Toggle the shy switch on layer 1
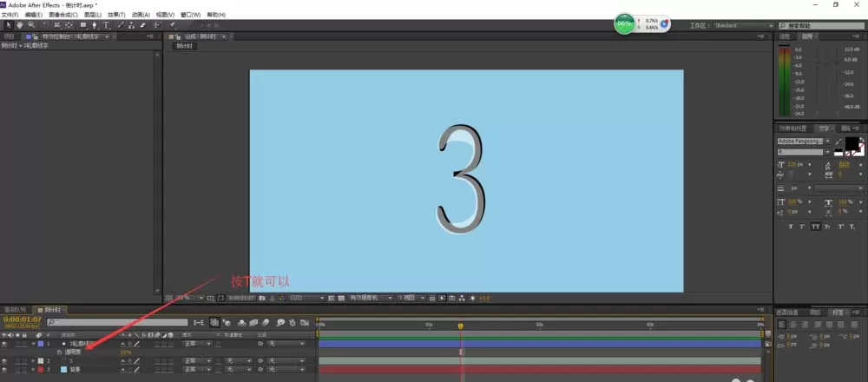 [x=123, y=344]
